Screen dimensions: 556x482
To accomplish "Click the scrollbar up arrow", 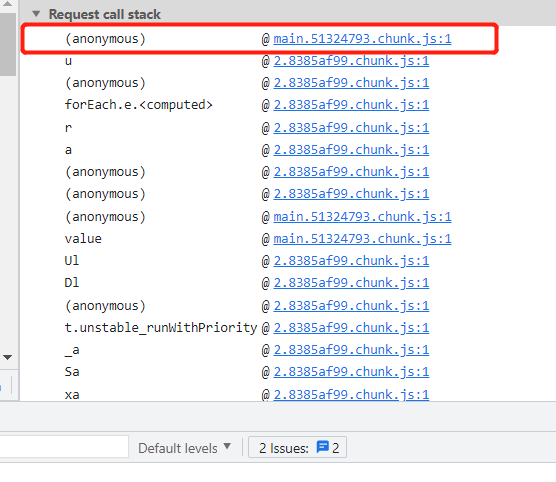I will 7,4.
